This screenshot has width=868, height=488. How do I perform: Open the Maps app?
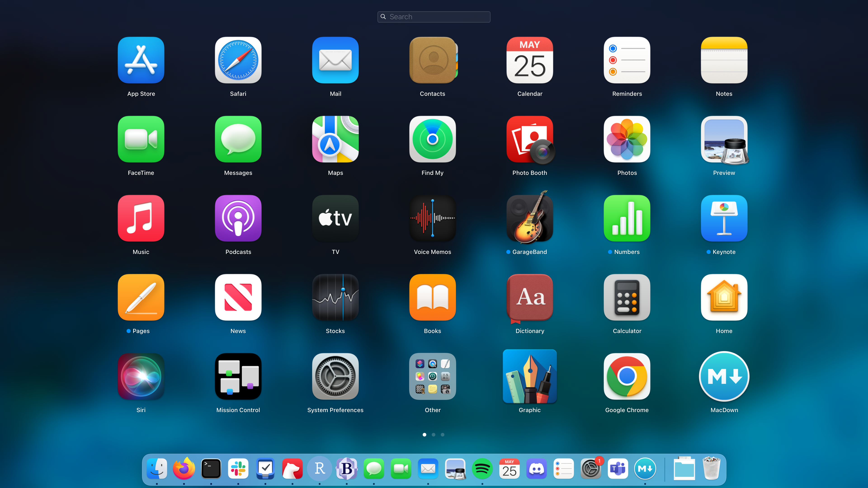pos(335,139)
